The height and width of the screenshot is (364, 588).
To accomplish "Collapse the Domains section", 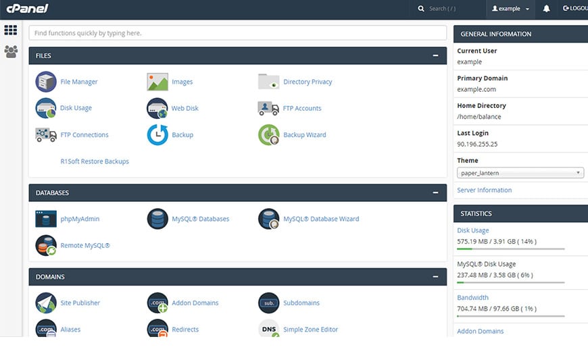I will click(x=435, y=277).
